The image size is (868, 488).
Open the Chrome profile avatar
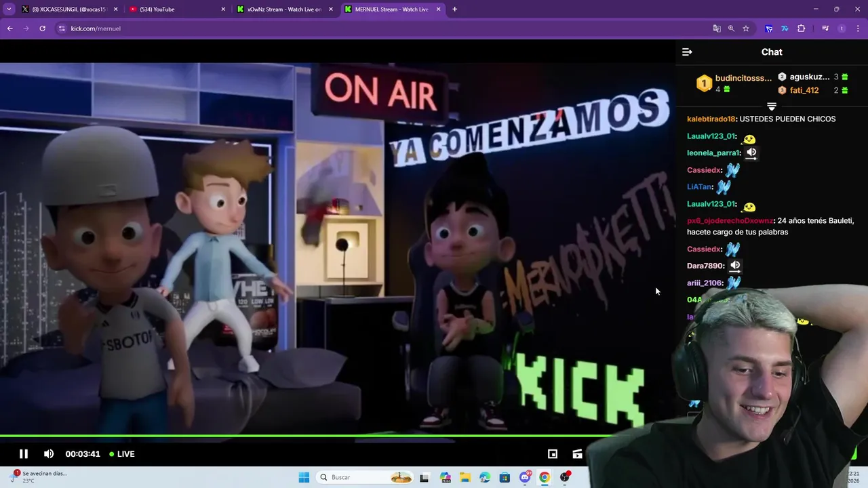point(842,28)
